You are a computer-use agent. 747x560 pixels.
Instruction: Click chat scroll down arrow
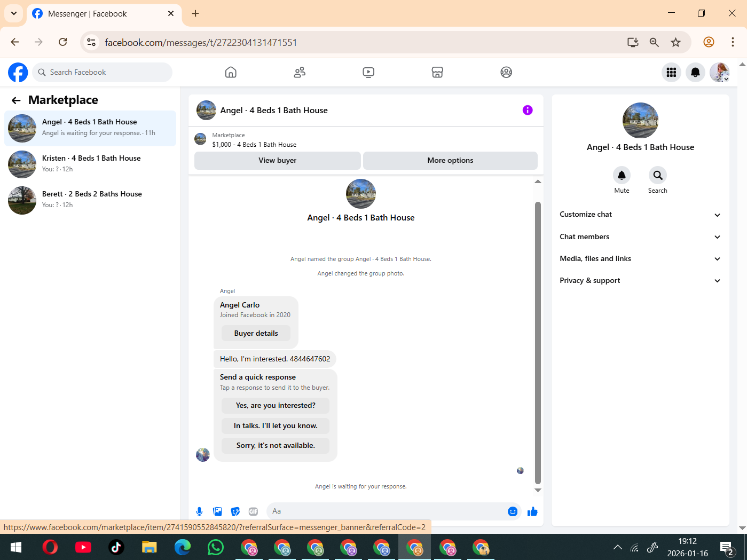538,490
